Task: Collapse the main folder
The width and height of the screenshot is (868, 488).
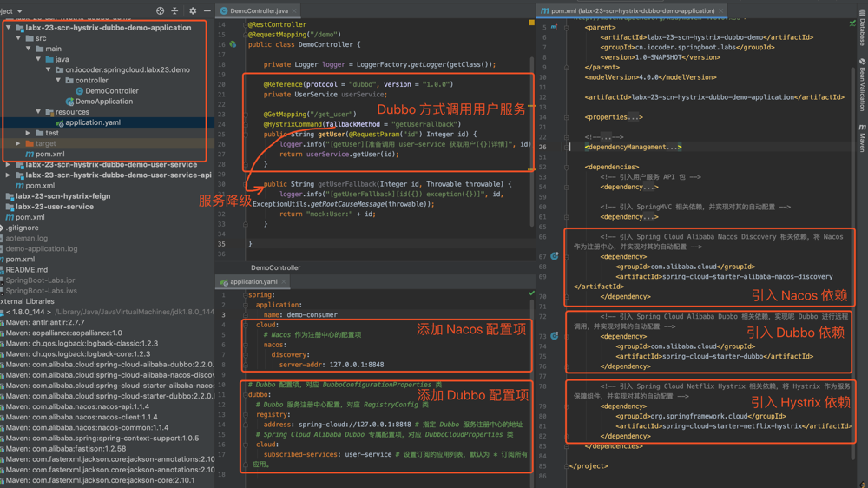Action: coord(29,49)
